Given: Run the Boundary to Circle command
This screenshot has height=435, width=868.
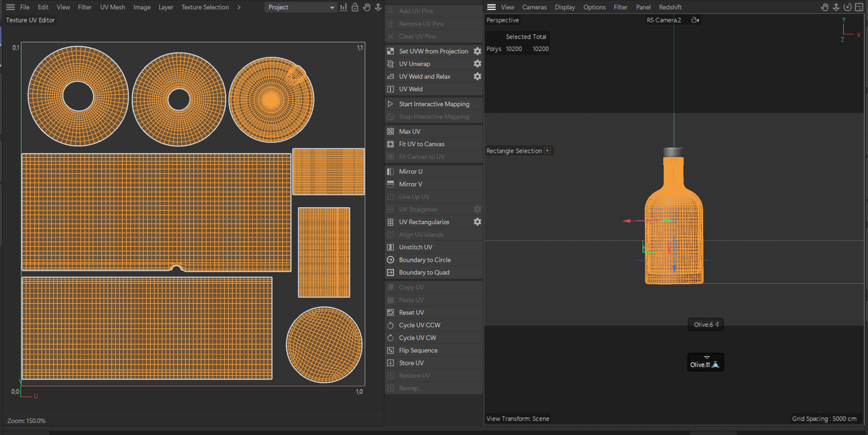Looking at the screenshot, I should tap(425, 260).
